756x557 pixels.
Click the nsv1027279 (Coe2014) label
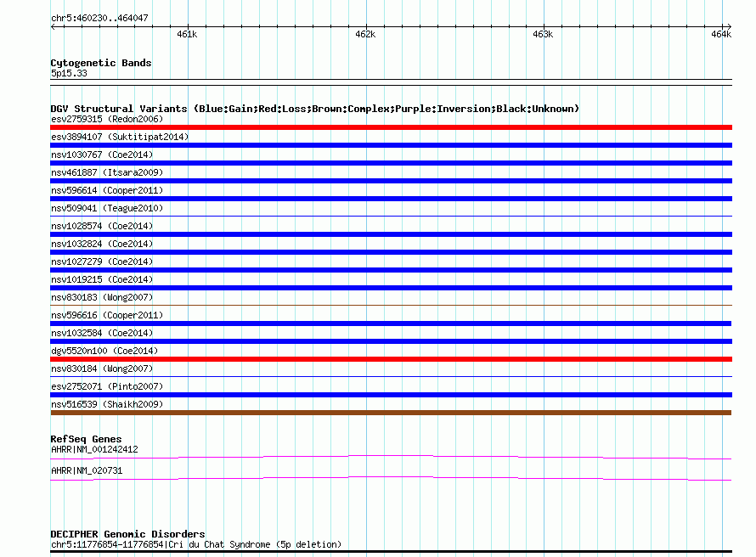102,262
